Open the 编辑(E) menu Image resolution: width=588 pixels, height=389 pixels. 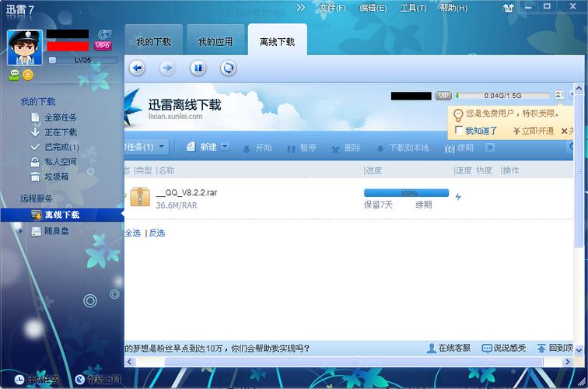(373, 8)
